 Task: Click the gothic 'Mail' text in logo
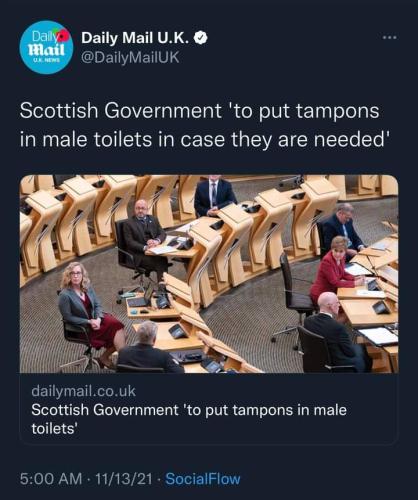(x=46, y=49)
